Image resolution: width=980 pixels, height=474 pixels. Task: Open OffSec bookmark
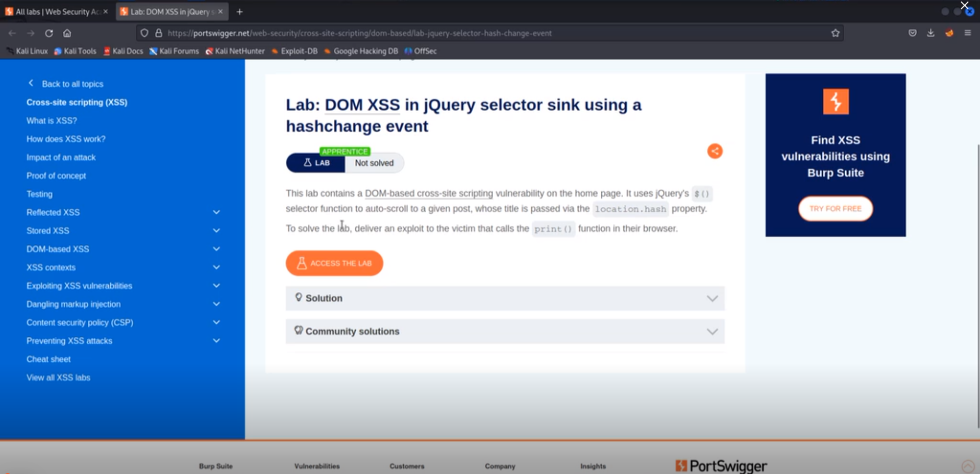tap(421, 51)
